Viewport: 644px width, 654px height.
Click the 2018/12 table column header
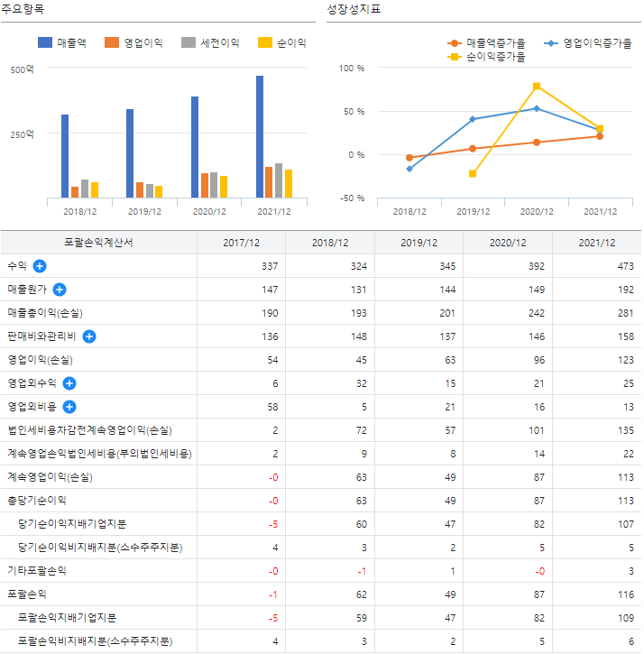[x=330, y=243]
